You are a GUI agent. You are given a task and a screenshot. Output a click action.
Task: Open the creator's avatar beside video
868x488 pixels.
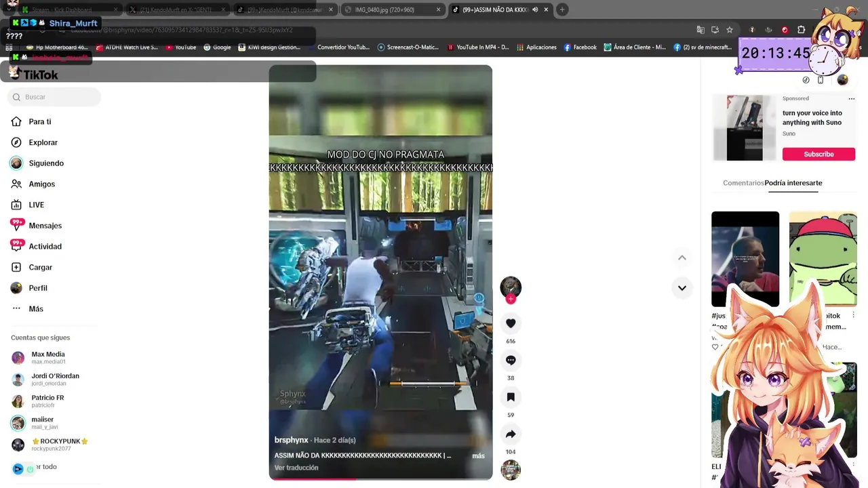click(x=511, y=287)
